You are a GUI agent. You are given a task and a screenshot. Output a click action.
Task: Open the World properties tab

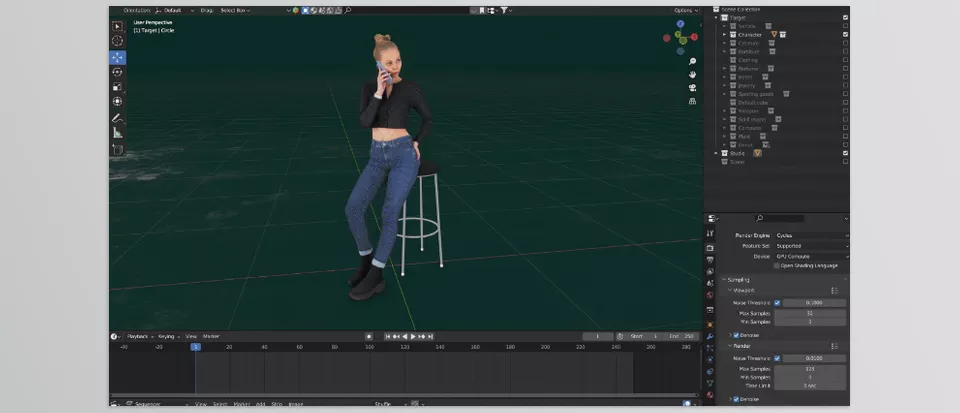coord(710,295)
